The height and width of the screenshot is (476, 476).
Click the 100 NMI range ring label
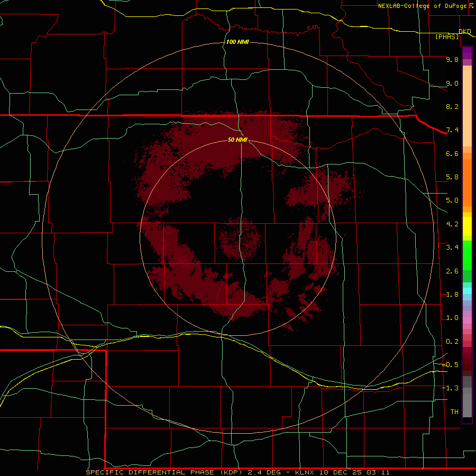click(237, 42)
